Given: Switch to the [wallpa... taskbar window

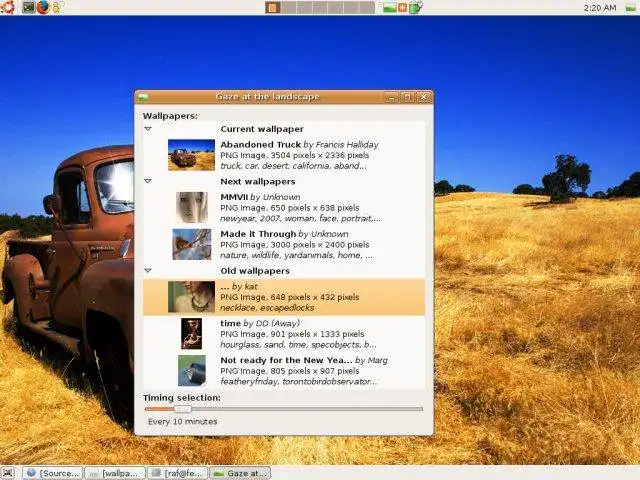Looking at the screenshot, I should [x=115, y=473].
